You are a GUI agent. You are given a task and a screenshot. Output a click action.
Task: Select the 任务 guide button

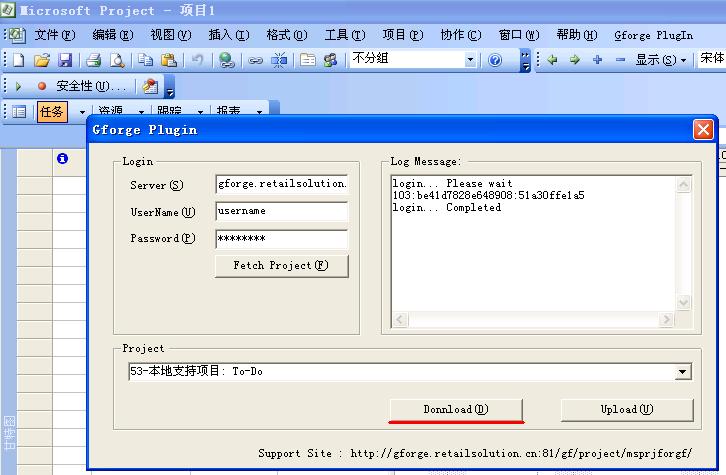click(52, 112)
